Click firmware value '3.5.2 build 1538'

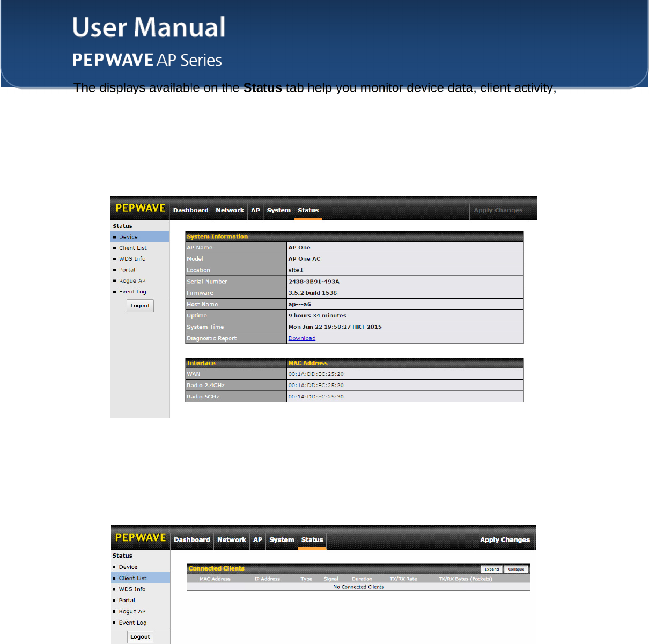pos(313,293)
